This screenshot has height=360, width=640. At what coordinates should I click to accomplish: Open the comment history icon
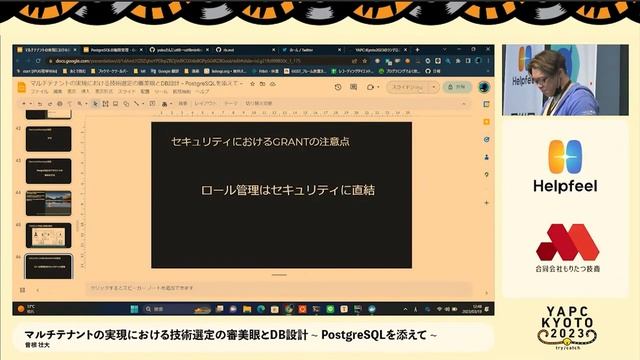(353, 87)
